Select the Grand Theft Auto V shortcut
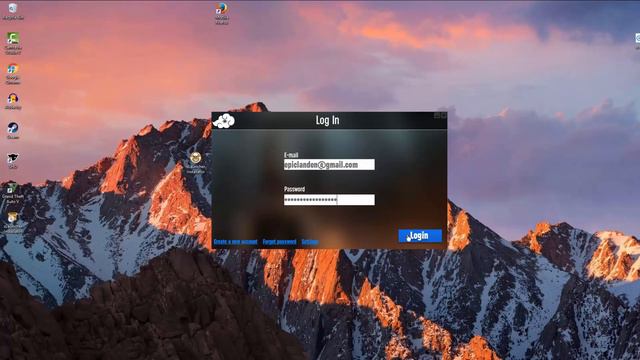Viewport: 640px width, 360px height. pyautogui.click(x=13, y=193)
